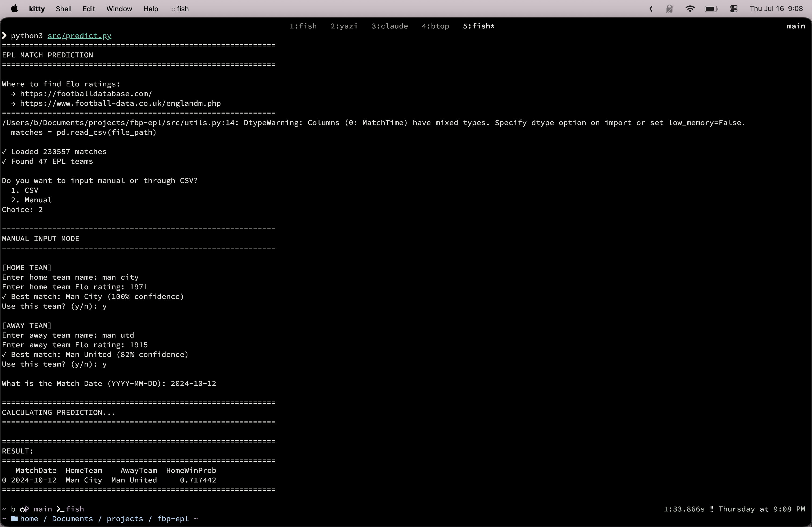
Task: Click the folder icon before 'home'
Action: click(x=14, y=519)
